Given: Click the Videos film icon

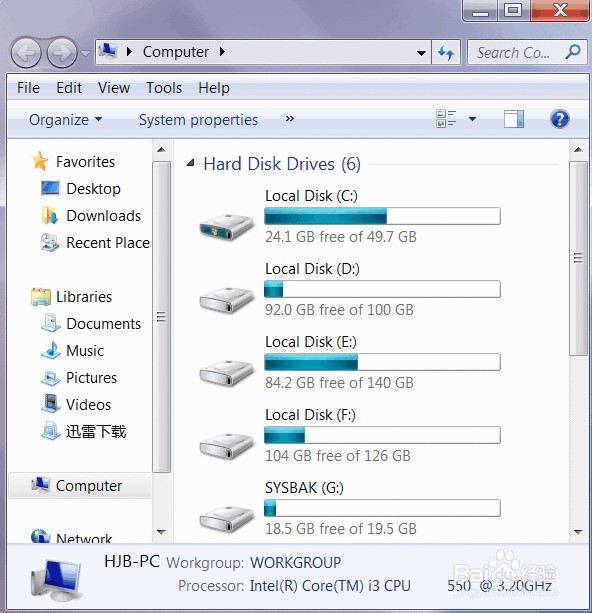Looking at the screenshot, I should coord(51,404).
